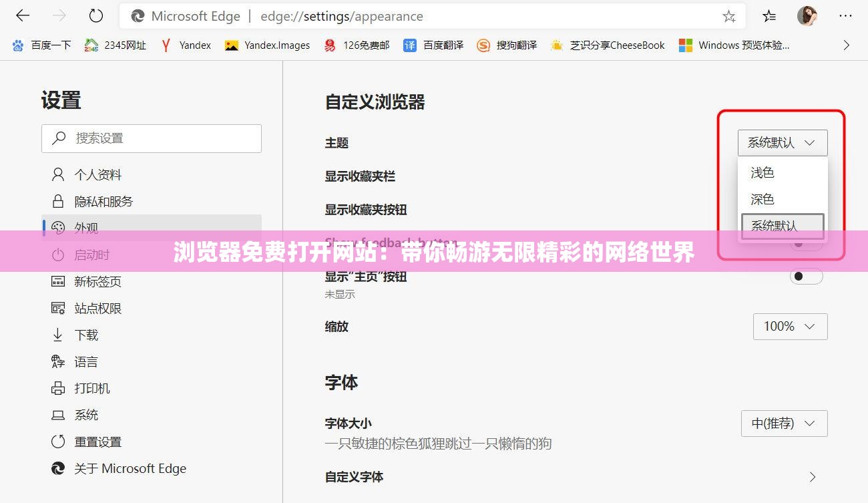Image resolution: width=868 pixels, height=503 pixels.
Task: Click the Edge logo in address bar
Action: (138, 17)
